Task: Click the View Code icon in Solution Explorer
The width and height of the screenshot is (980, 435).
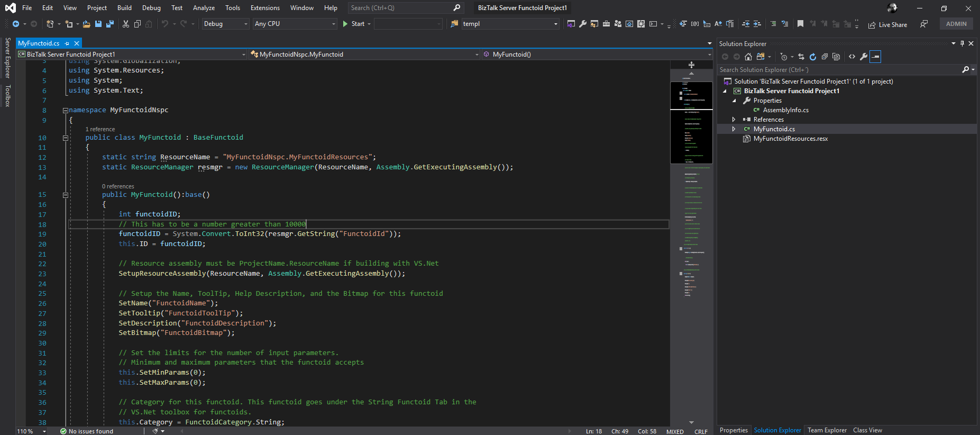Action: click(852, 57)
